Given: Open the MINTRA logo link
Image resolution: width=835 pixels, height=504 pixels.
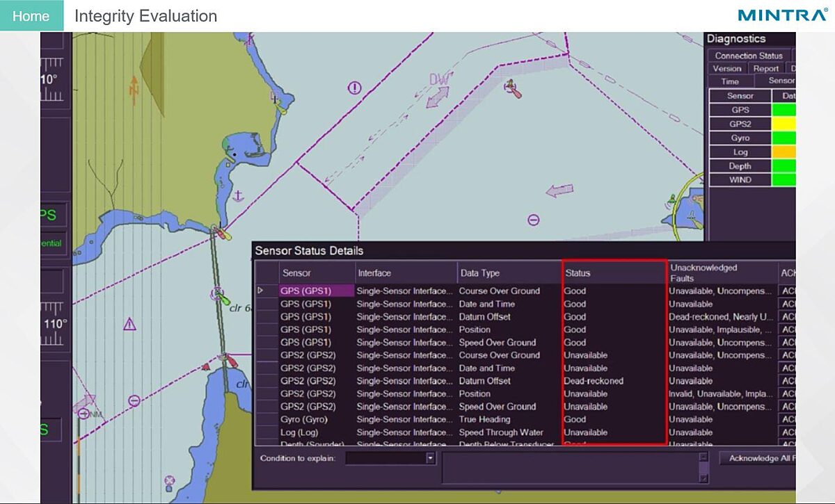Looking at the screenshot, I should click(x=782, y=15).
